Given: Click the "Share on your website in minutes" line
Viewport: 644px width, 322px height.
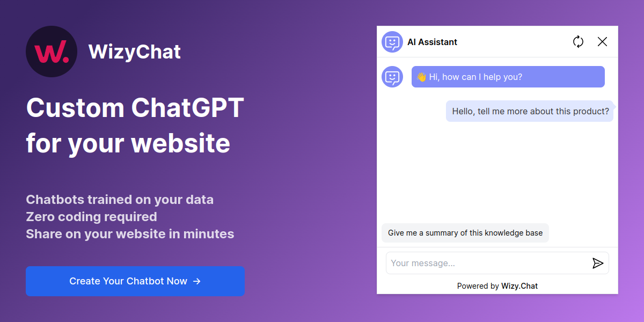Looking at the screenshot, I should tap(130, 234).
